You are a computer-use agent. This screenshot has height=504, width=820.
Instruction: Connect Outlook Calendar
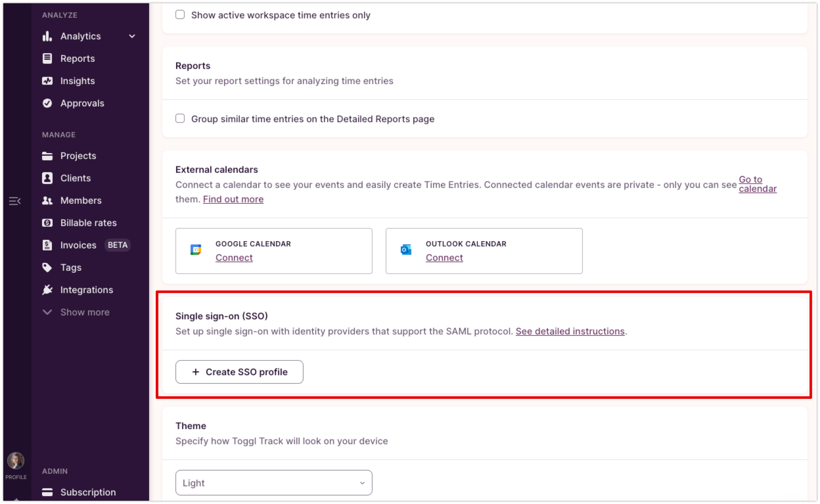pyautogui.click(x=444, y=258)
